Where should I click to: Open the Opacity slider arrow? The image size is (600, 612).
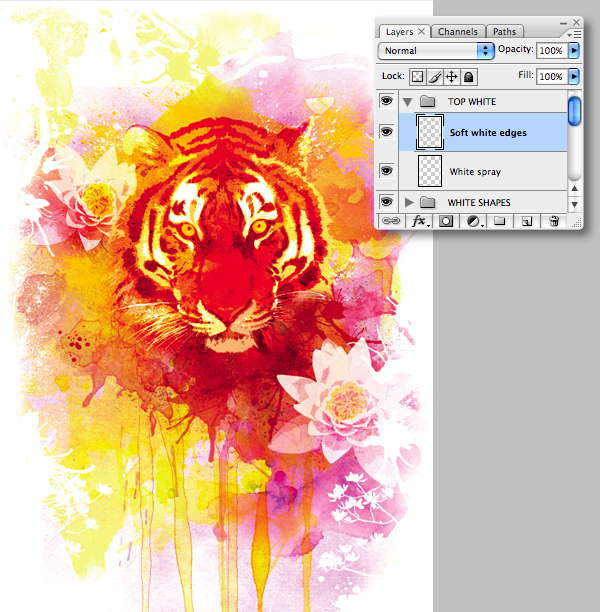tap(574, 50)
